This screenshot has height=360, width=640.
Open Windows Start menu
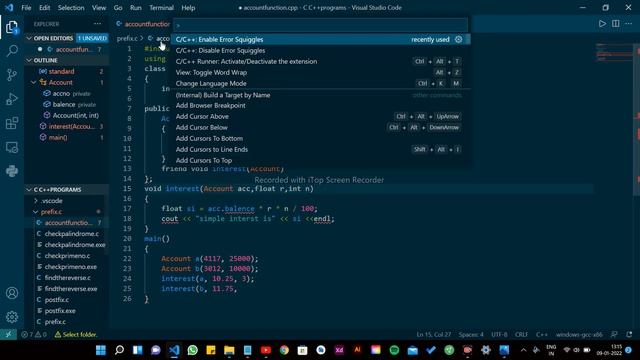coord(101,350)
